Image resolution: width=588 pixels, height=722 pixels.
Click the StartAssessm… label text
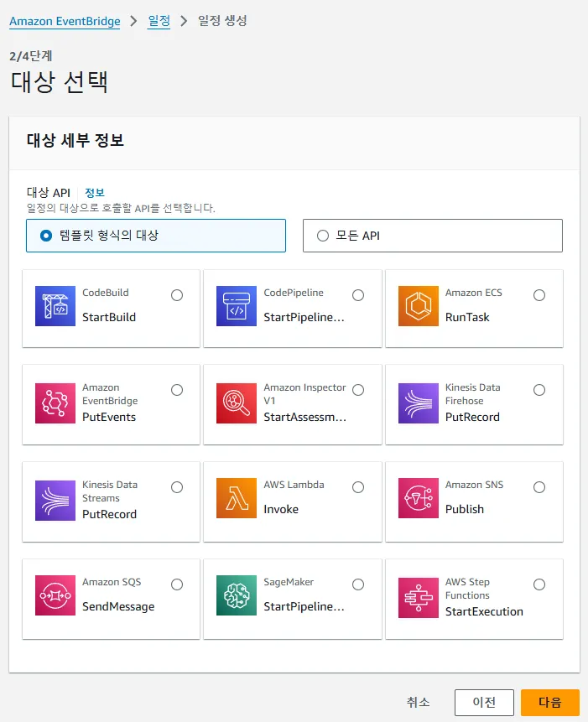tap(304, 417)
